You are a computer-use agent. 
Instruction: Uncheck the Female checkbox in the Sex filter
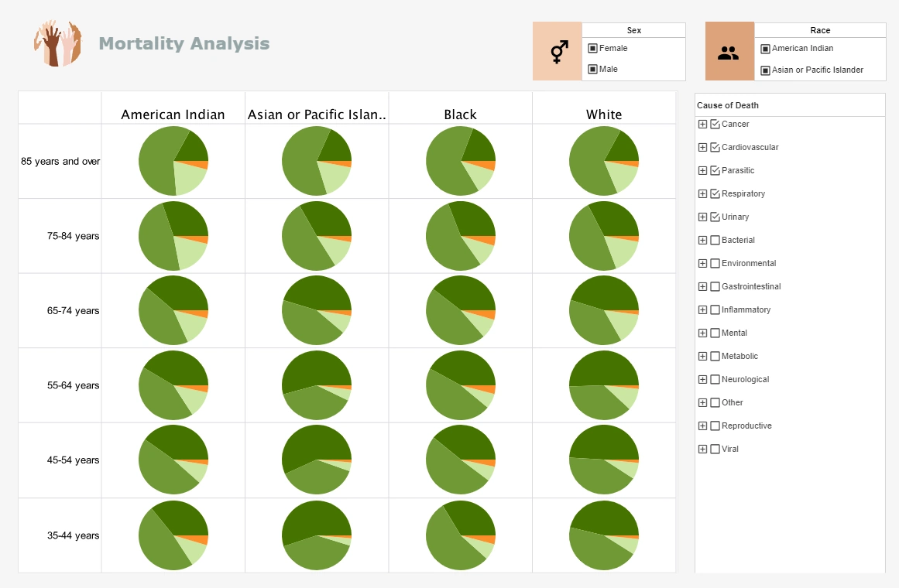point(592,48)
